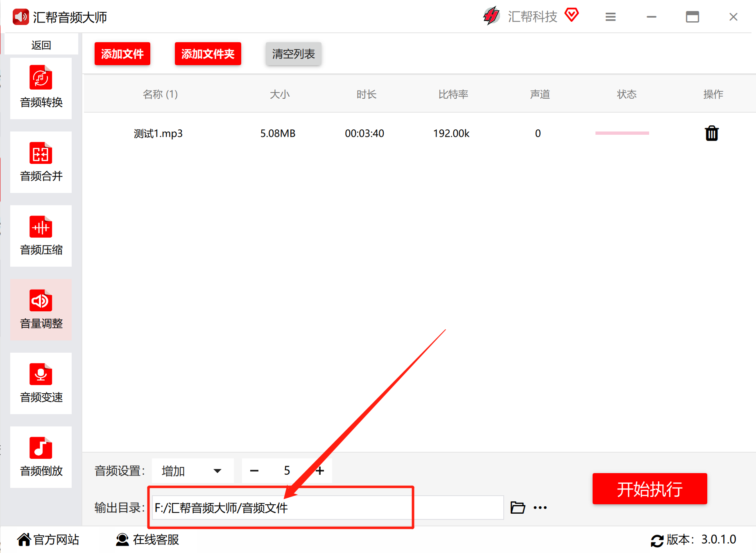756x553 pixels.
Task: Open the hamburger menu in title bar
Action: click(611, 17)
